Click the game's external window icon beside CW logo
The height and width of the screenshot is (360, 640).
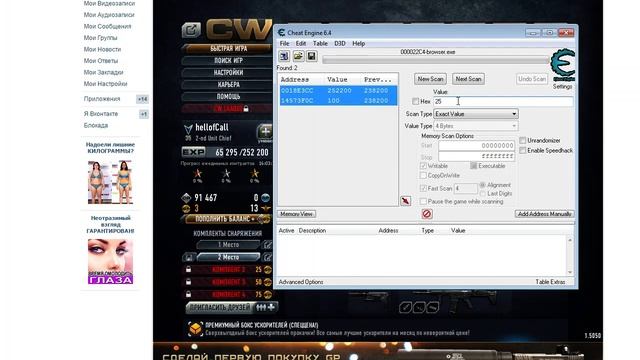191,30
